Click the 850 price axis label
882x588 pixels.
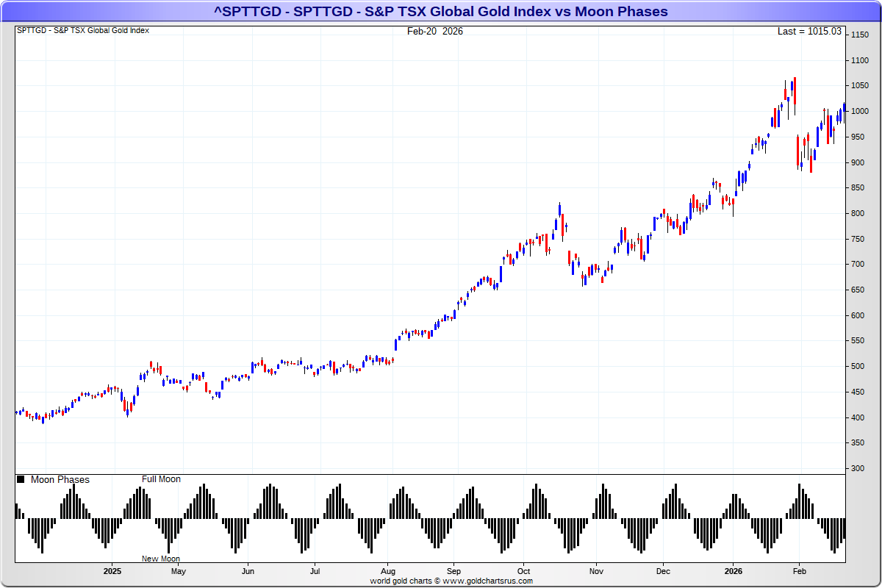coord(858,188)
